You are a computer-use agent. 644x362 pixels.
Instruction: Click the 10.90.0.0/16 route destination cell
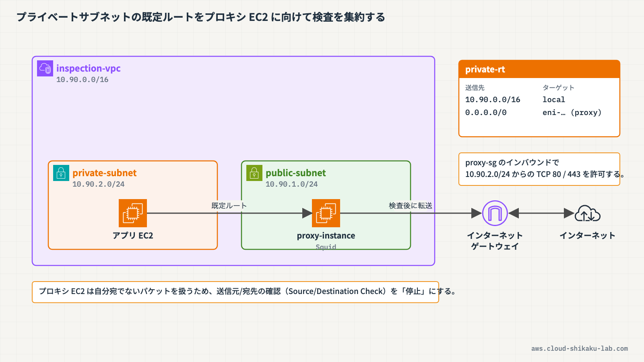pyautogui.click(x=493, y=100)
